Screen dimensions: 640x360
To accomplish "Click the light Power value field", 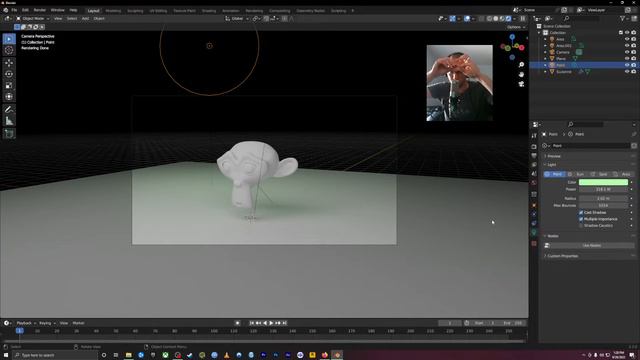I will tap(603, 189).
